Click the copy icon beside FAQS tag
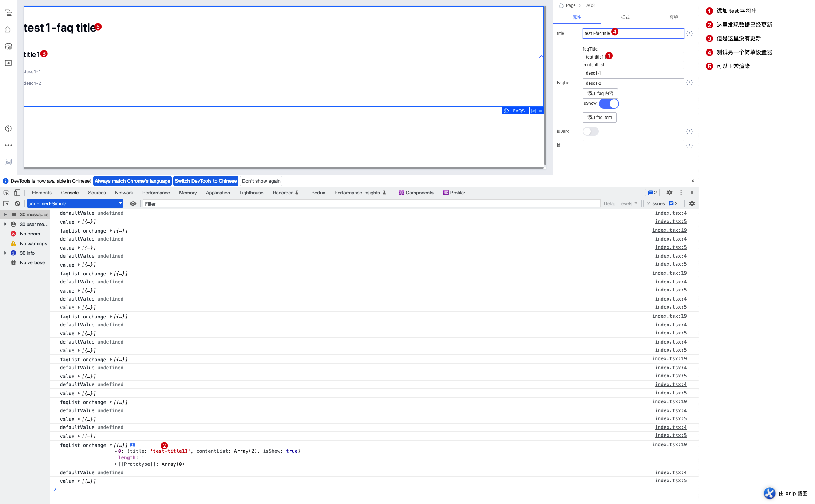Image resolution: width=815 pixels, height=504 pixels. click(x=533, y=111)
